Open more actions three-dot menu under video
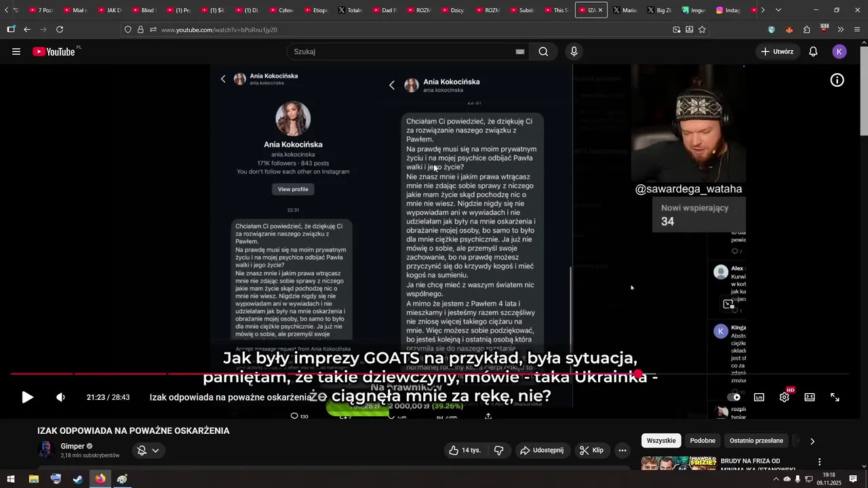 pyautogui.click(x=623, y=450)
